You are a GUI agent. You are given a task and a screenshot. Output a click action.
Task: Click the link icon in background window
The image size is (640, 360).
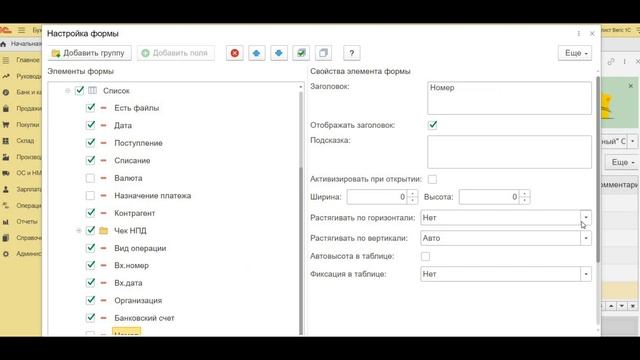click(x=611, y=62)
